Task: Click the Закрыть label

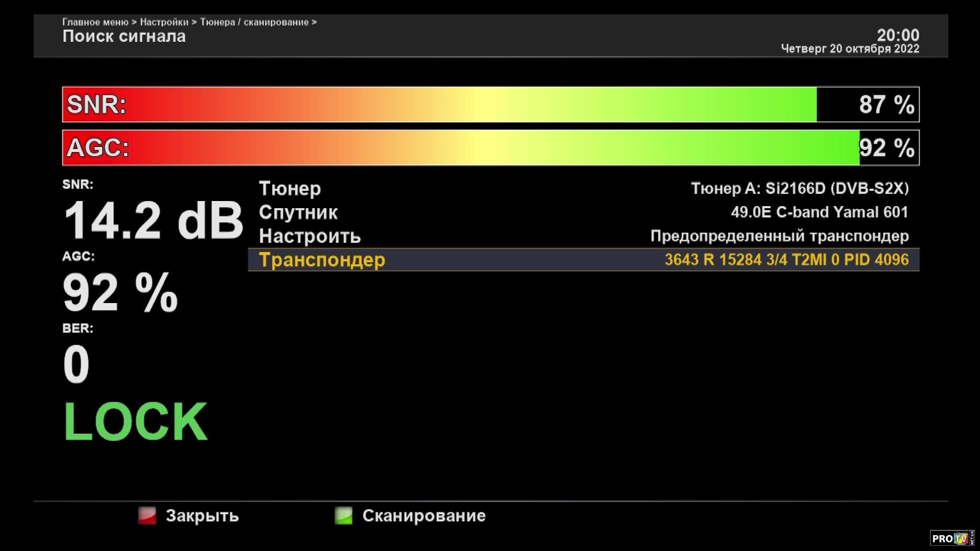Action: click(x=202, y=516)
